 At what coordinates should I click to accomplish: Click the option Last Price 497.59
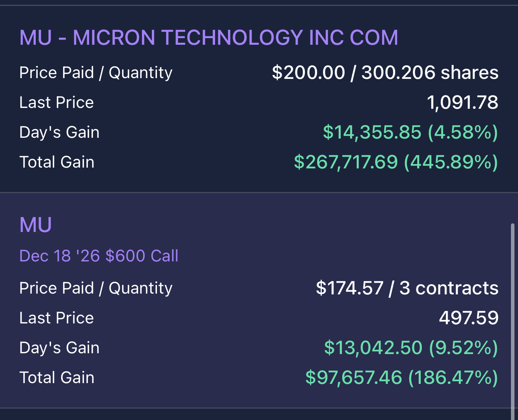[469, 318]
